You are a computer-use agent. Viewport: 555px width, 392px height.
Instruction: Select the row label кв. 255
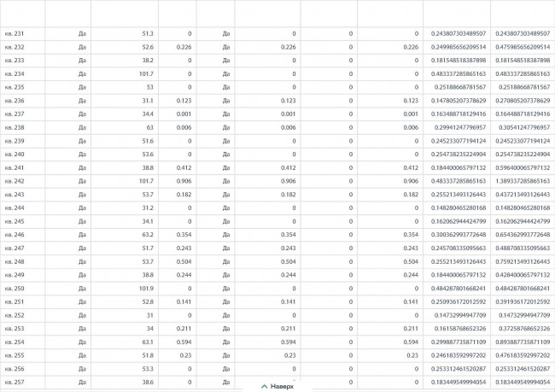pyautogui.click(x=15, y=355)
